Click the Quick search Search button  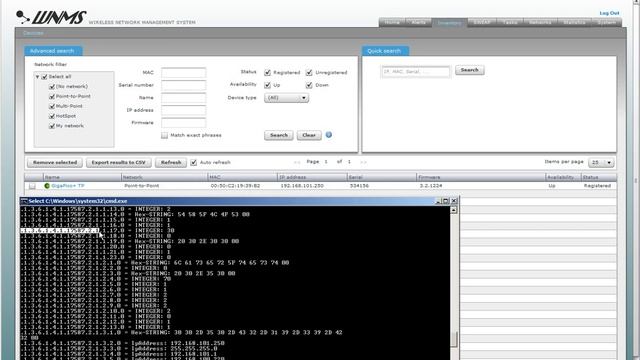470,70
